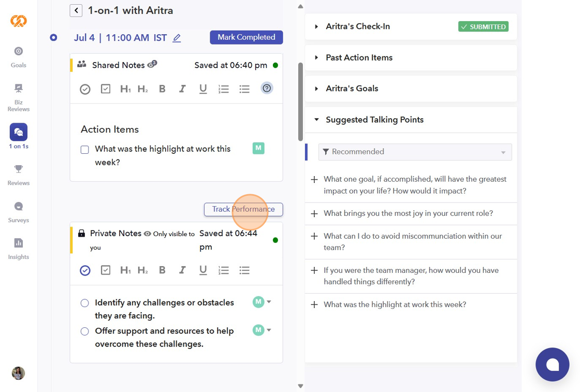The height and width of the screenshot is (392, 580).
Task: Open Reviews in the sidebar
Action: (x=19, y=176)
